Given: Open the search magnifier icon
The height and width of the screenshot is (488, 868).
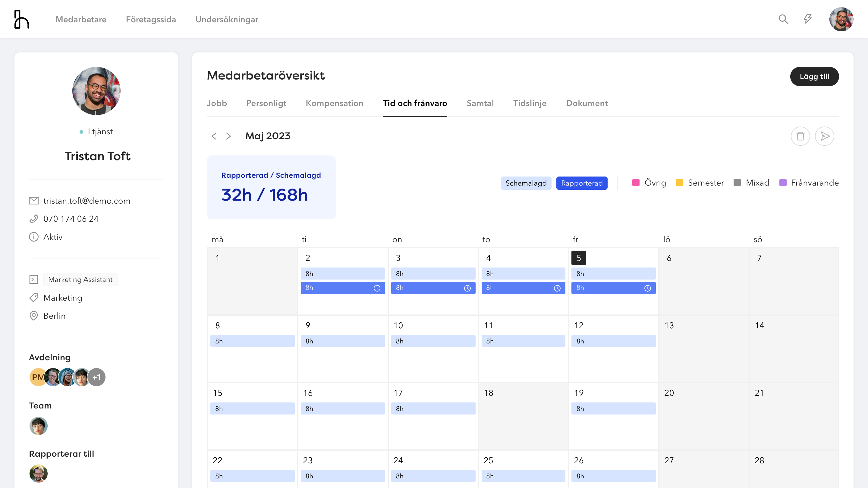Looking at the screenshot, I should (783, 19).
